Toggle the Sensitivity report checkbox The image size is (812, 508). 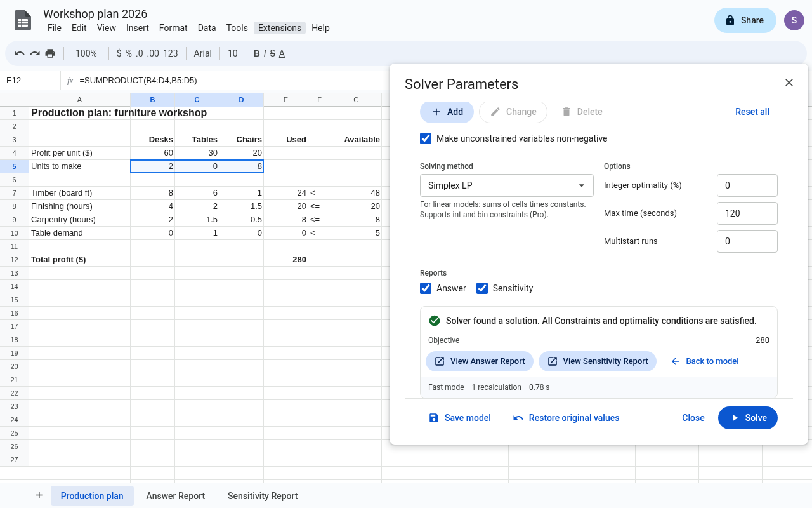pyautogui.click(x=482, y=288)
